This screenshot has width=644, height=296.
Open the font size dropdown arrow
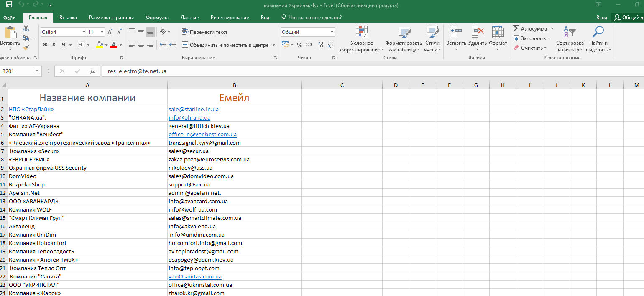pyautogui.click(x=102, y=32)
